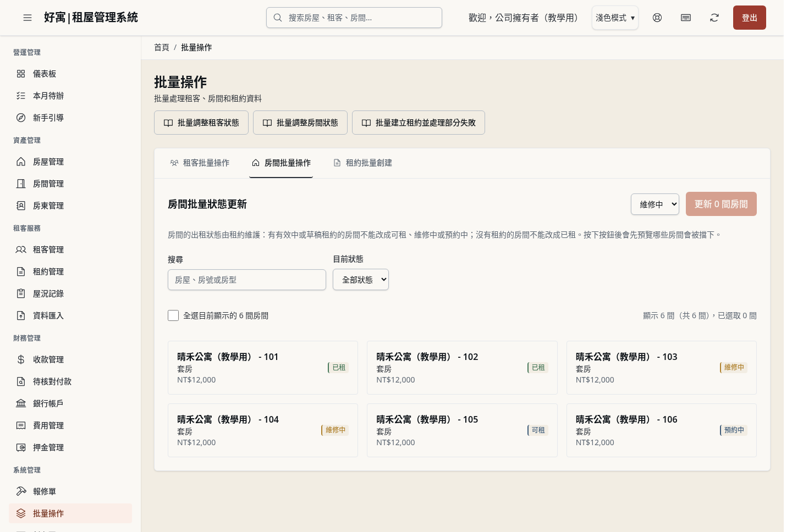Select the 房間批量操作 tab

click(x=281, y=163)
